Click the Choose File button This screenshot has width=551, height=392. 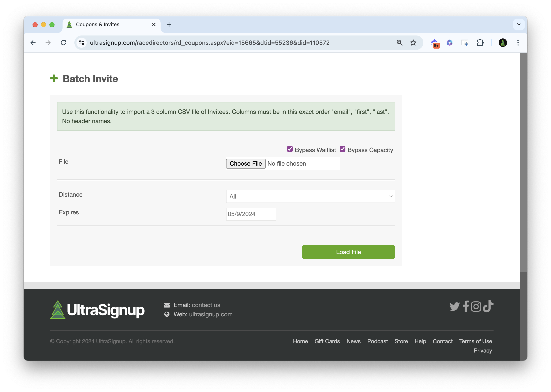click(x=245, y=164)
